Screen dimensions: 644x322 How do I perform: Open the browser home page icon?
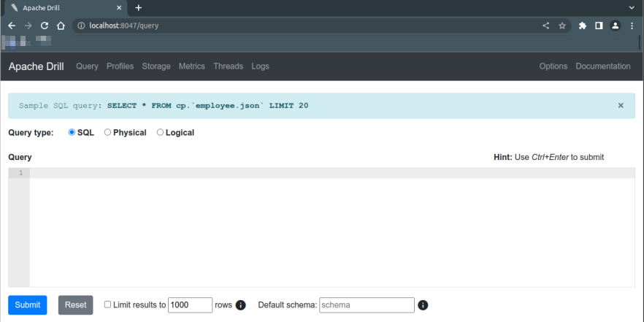pyautogui.click(x=61, y=26)
